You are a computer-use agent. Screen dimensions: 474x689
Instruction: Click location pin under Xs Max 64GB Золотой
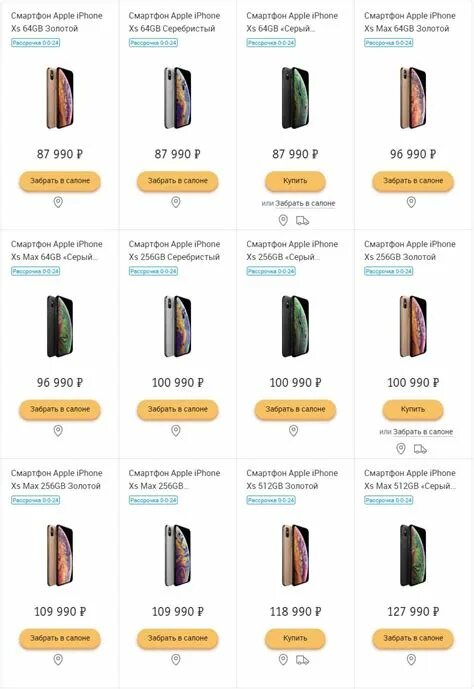coord(411,202)
